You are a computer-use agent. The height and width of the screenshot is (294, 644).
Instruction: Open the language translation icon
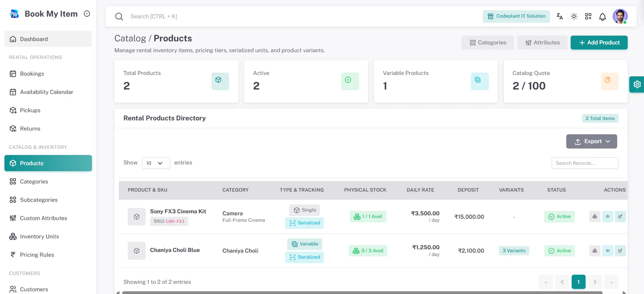[560, 16]
